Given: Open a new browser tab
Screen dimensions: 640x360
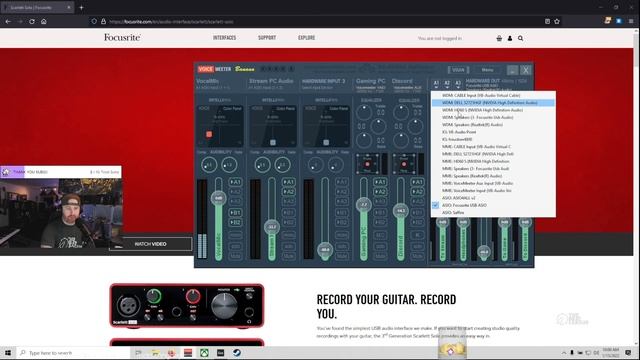Looking at the screenshot, I should (x=81, y=7).
